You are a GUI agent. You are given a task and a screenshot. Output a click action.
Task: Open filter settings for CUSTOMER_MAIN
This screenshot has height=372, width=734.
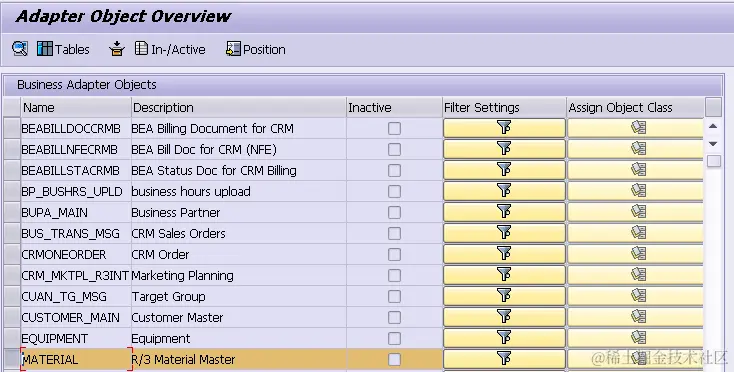[504, 318]
